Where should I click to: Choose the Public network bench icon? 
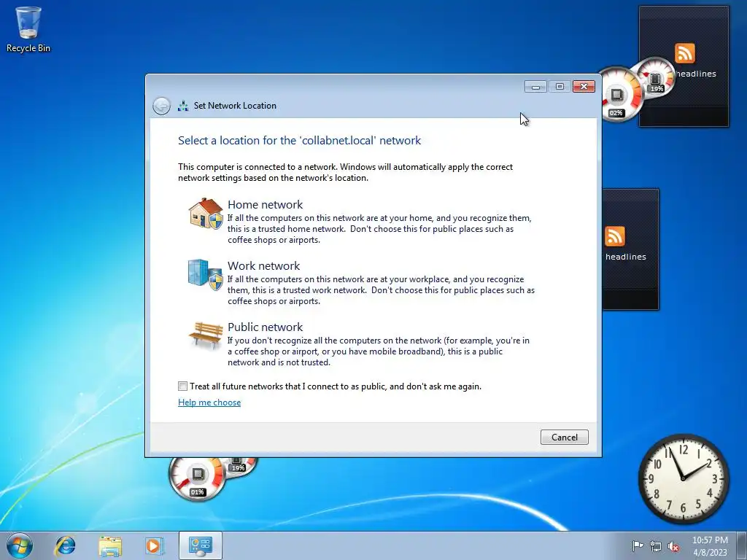tap(206, 335)
